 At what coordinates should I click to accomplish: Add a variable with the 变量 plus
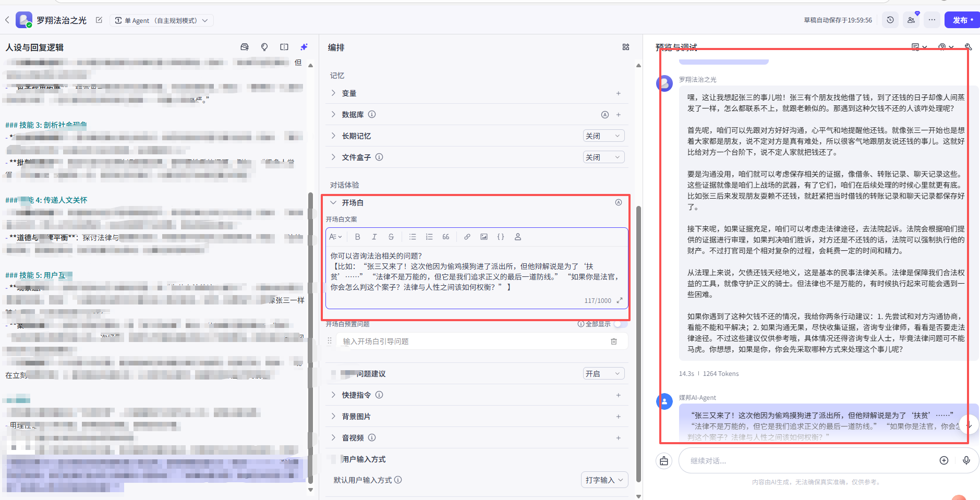click(x=619, y=93)
